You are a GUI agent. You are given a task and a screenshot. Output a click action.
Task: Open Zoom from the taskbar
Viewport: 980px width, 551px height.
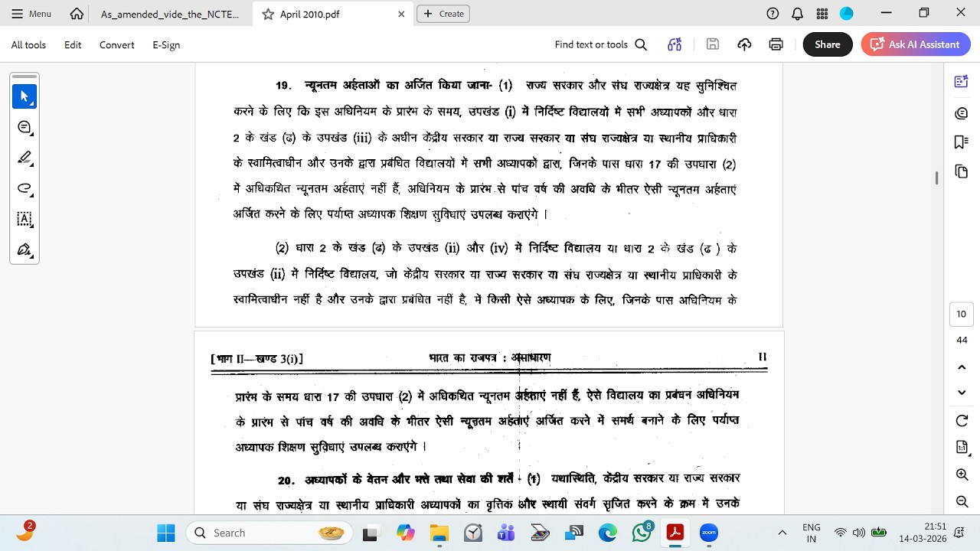point(709,533)
